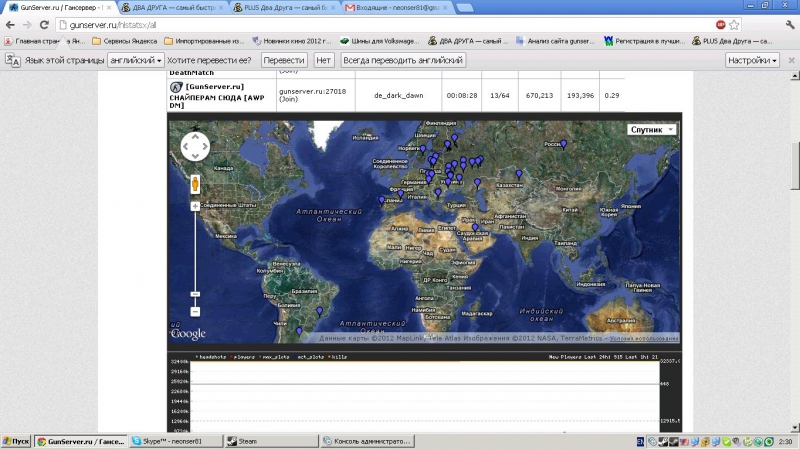Open the Спутник map type dropdown
Viewport: 800px width, 450px height.
[652, 130]
